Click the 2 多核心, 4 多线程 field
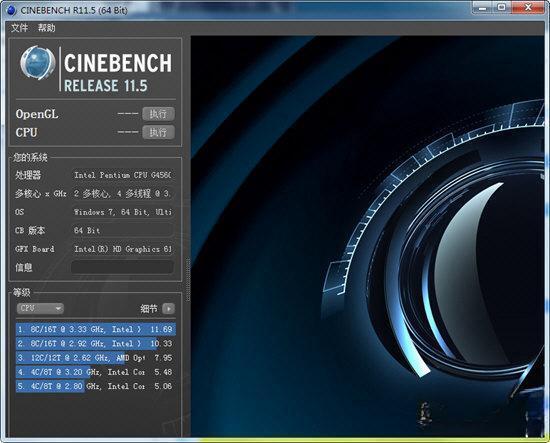Viewport: 550px width, 443px height. point(122,194)
